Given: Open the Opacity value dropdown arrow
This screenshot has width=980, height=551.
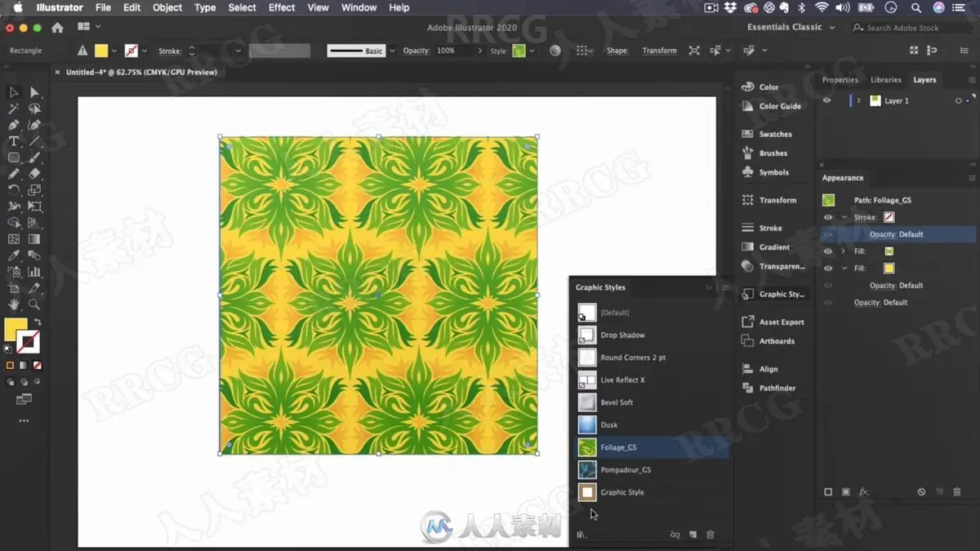Looking at the screenshot, I should tap(479, 51).
